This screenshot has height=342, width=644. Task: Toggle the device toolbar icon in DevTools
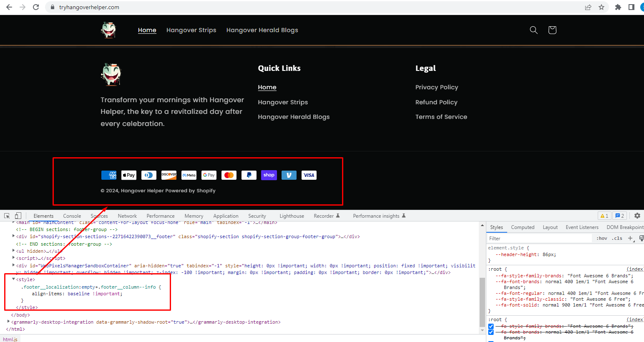tap(18, 216)
